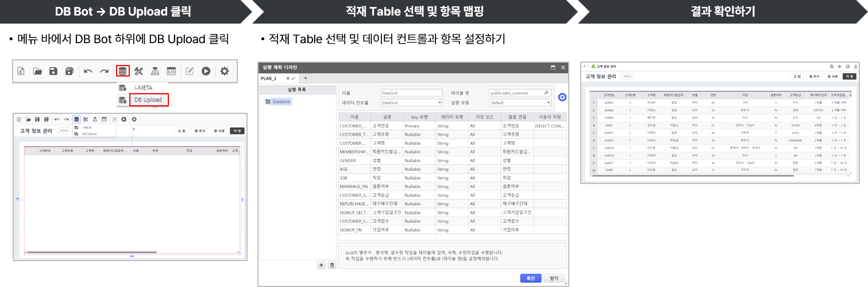Add item with plus button under 실행 목록

(322, 265)
